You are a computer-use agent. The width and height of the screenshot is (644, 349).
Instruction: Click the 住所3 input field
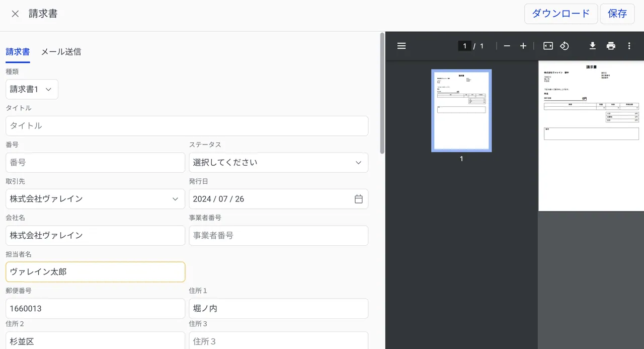[x=279, y=340]
